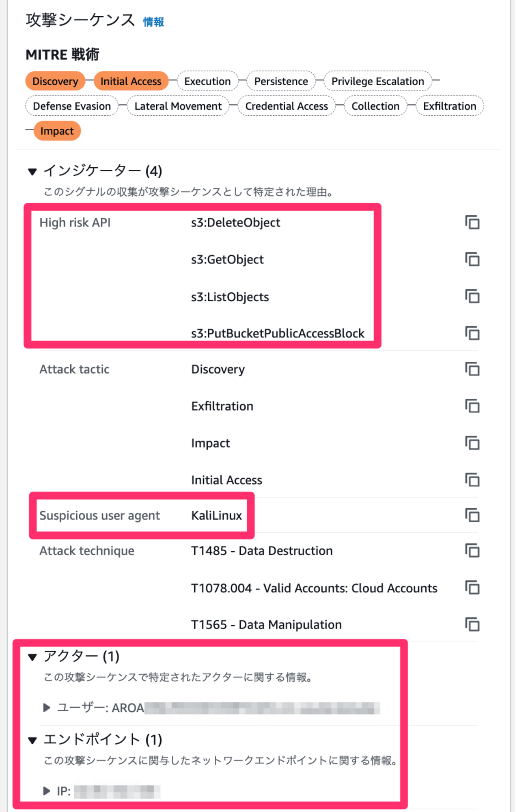Select the Initial Access tactic badge
Screen dimensions: 515x812
coord(131,81)
